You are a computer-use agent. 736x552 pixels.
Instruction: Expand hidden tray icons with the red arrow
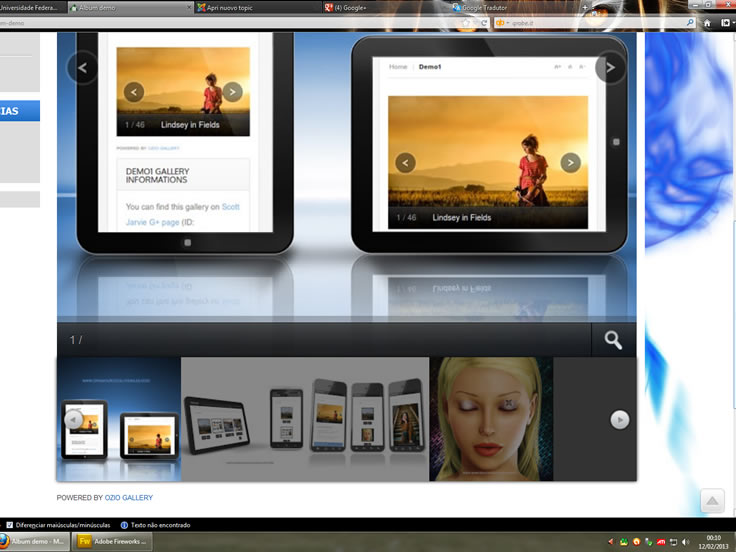[611, 542]
